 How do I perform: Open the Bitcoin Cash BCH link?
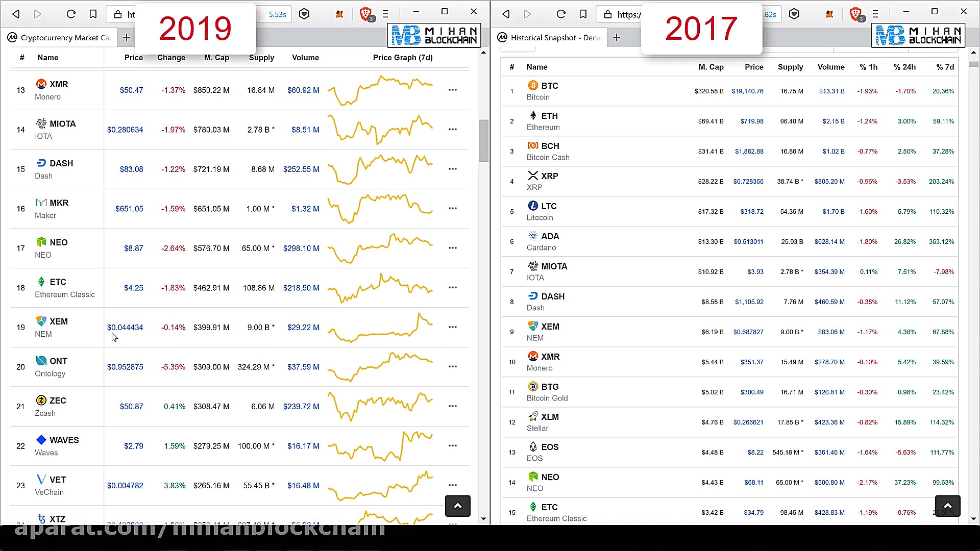550,146
